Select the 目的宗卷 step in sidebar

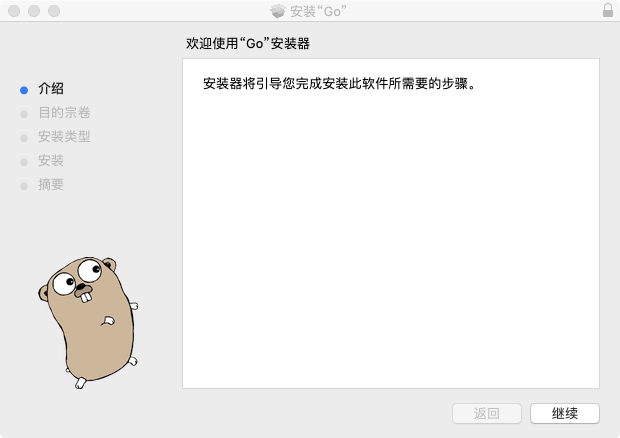[x=64, y=113]
